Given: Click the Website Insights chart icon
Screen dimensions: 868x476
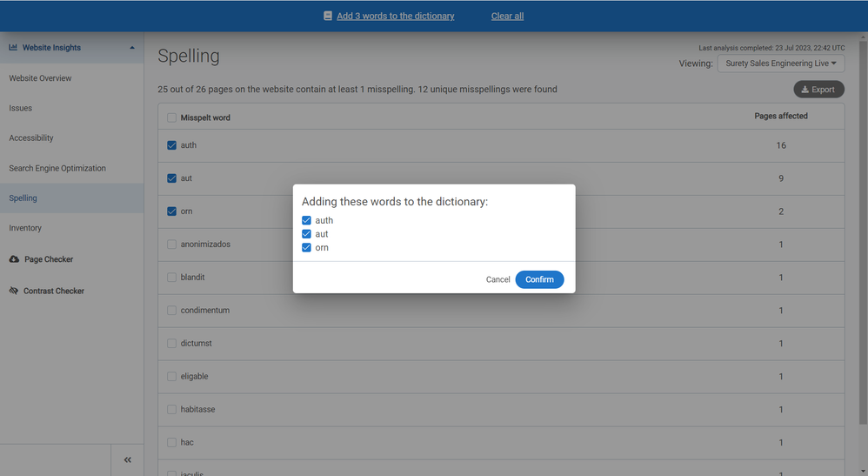Looking at the screenshot, I should point(13,48).
